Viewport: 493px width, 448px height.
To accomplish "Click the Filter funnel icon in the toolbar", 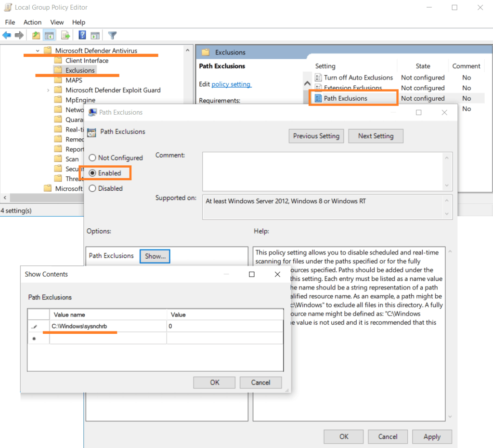I will click(x=112, y=35).
